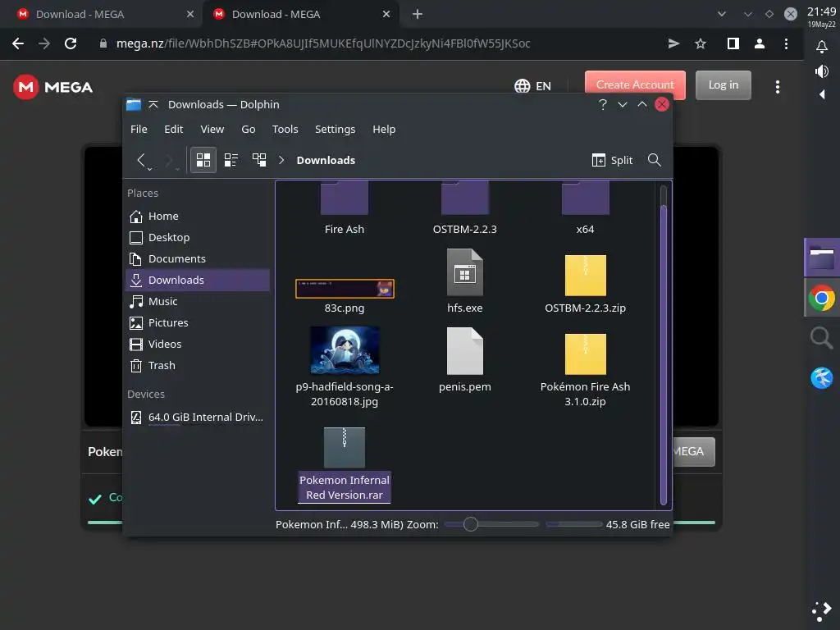Image resolution: width=840 pixels, height=630 pixels.
Task: Open the Go menu in Dolphin
Action: 248,129
